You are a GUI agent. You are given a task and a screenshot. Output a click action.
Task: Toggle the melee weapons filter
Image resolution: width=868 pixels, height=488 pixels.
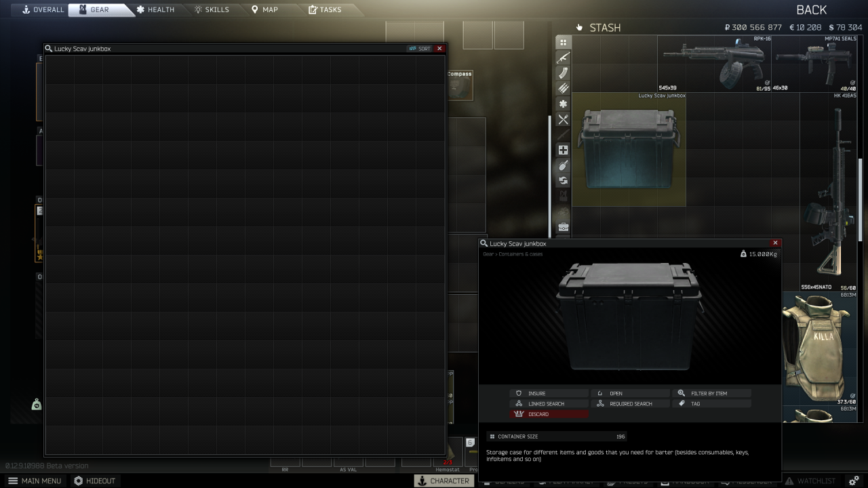pyautogui.click(x=563, y=135)
